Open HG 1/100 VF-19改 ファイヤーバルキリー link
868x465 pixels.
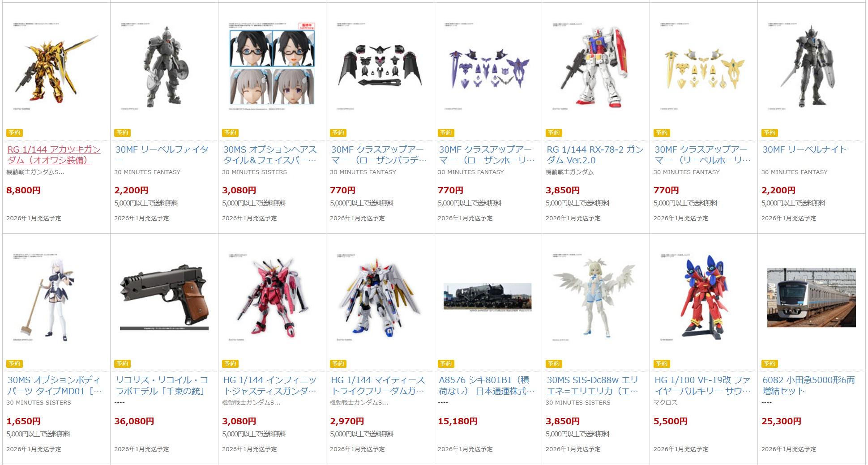[702, 386]
